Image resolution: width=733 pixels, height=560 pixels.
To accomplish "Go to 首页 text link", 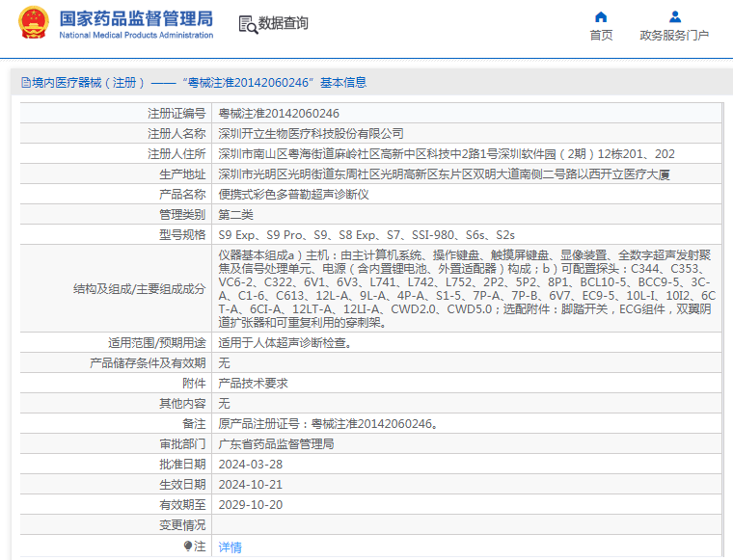I will pos(601,35).
